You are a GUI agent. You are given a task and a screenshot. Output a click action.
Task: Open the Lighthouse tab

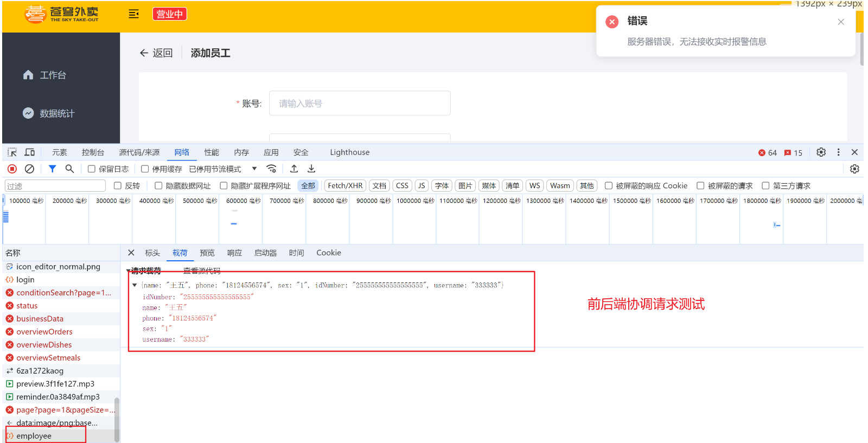(349, 152)
